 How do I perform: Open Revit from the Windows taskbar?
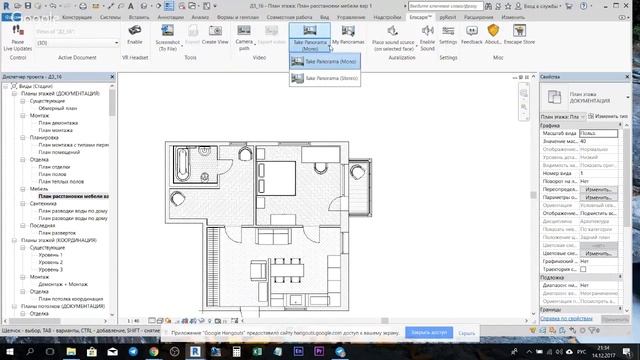195,351
